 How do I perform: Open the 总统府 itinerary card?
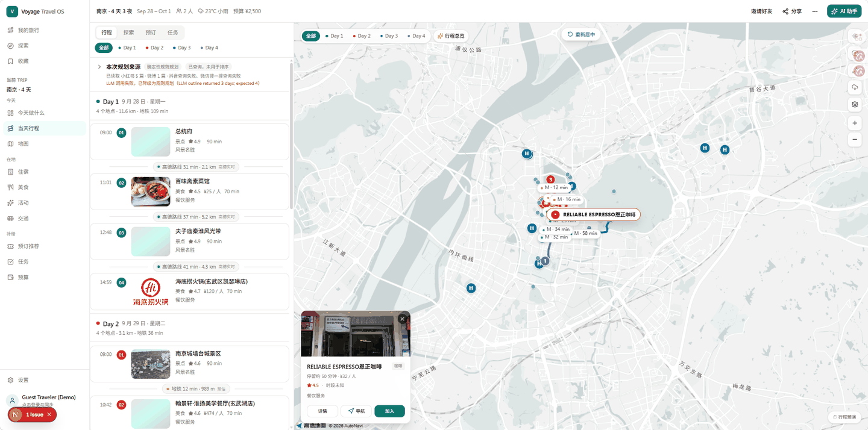pyautogui.click(x=189, y=142)
